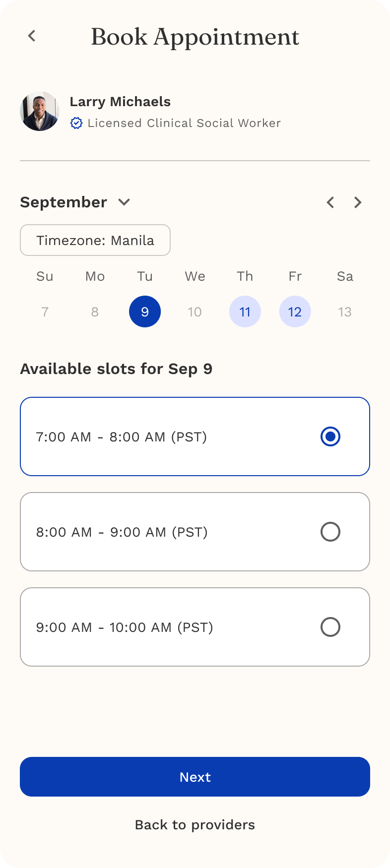The width and height of the screenshot is (390, 868).
Task: Pick Friday the 12th on calendar
Action: 295,311
